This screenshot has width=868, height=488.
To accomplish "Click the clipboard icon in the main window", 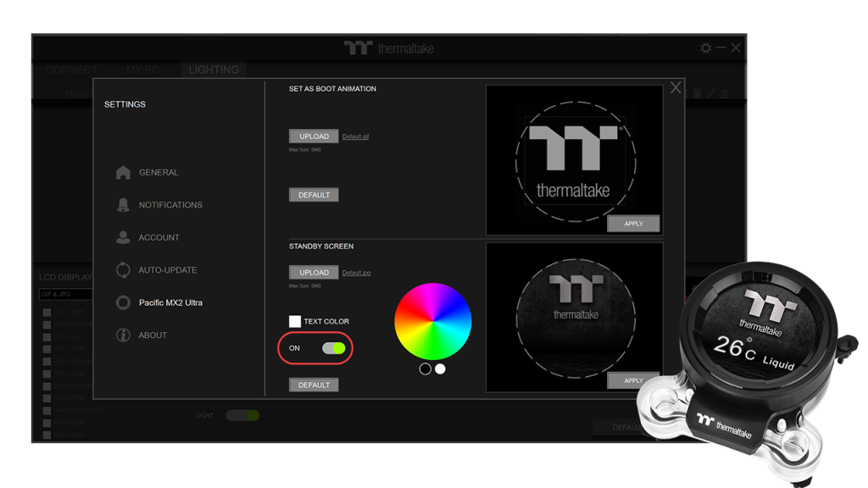I will tap(698, 93).
